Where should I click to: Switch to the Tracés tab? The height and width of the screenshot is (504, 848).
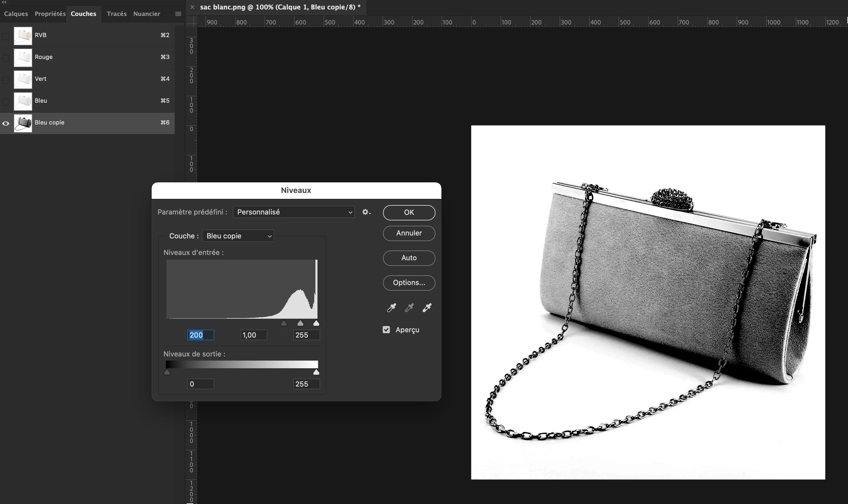117,14
